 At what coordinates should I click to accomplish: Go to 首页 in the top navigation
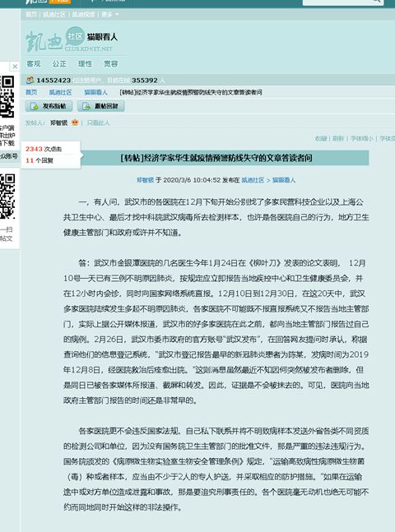(x=31, y=15)
